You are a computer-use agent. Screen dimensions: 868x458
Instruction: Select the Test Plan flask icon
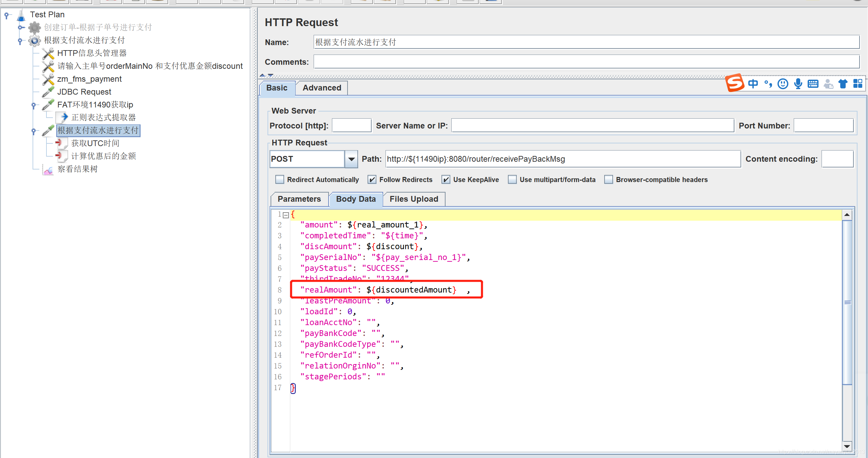[x=21, y=15]
